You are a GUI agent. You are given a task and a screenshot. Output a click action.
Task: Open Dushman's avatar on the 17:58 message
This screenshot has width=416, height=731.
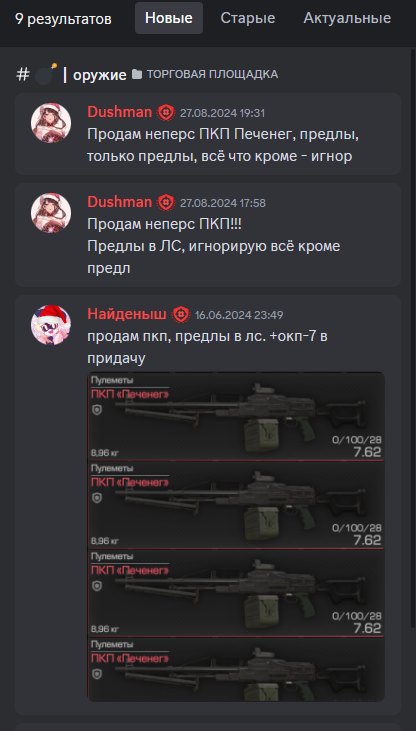(51, 213)
